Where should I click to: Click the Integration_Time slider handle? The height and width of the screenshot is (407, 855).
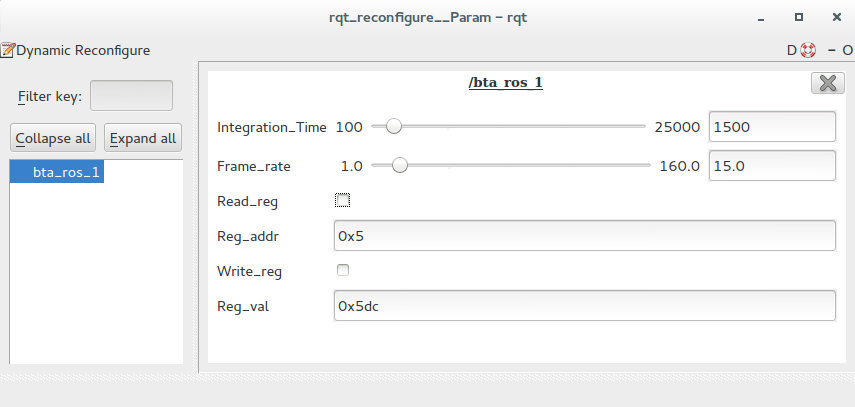(x=394, y=127)
